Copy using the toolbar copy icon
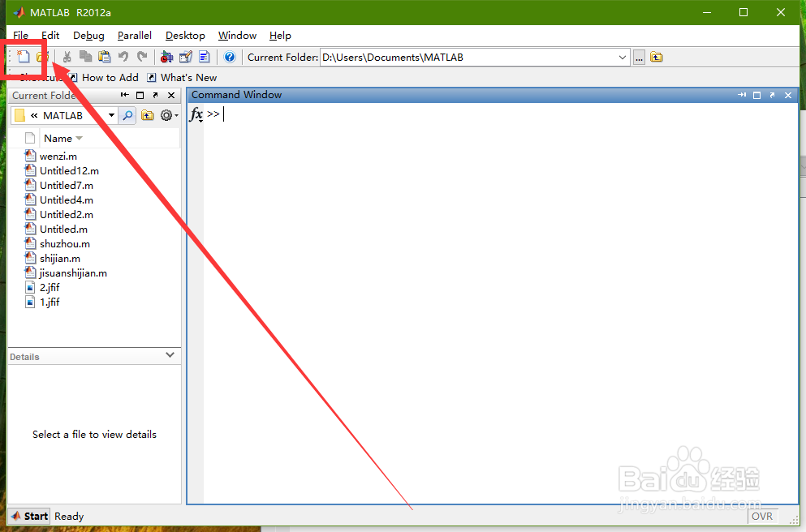This screenshot has height=532, width=806. click(85, 57)
